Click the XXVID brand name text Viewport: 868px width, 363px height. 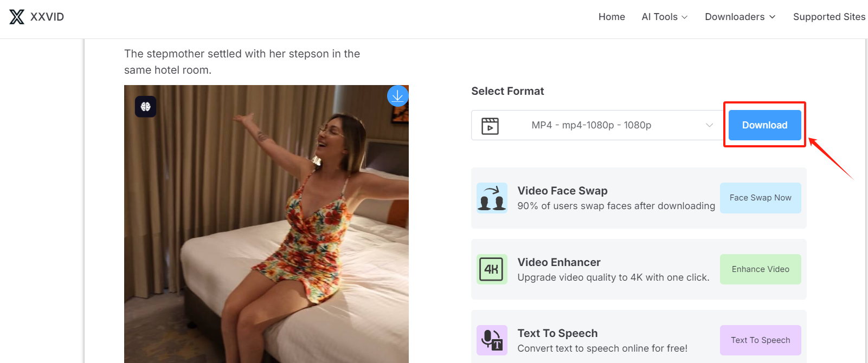point(47,17)
